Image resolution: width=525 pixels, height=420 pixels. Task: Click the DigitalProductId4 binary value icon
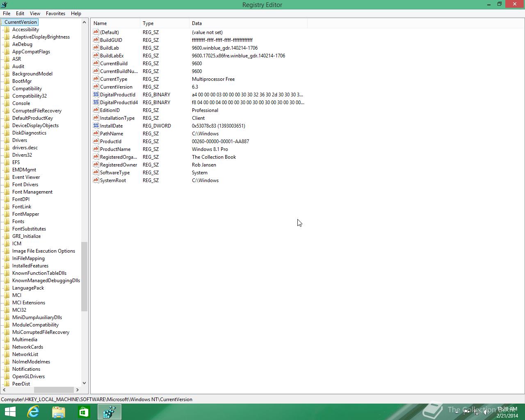96,102
